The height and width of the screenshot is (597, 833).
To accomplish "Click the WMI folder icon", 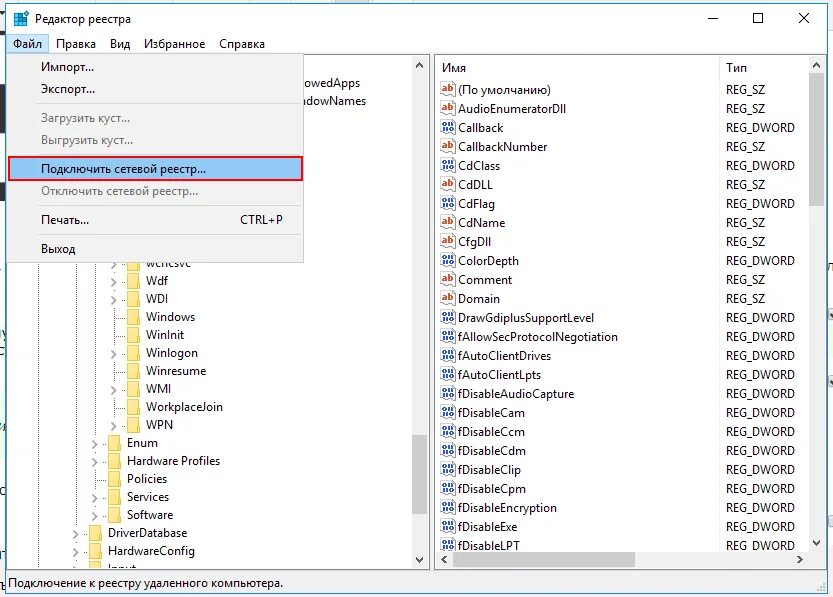I will click(x=133, y=389).
